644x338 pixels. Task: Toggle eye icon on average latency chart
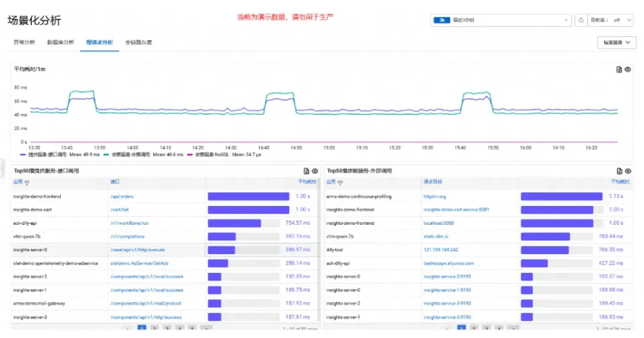(x=628, y=69)
